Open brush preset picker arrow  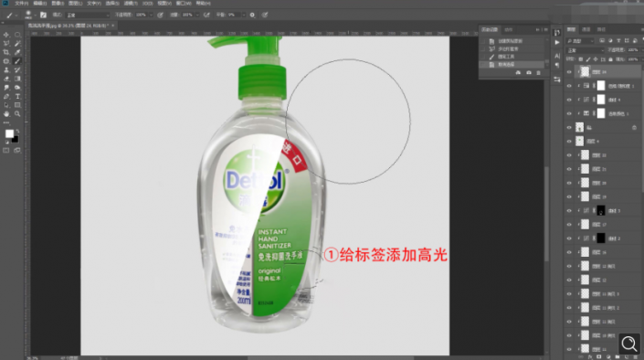tap(36, 16)
